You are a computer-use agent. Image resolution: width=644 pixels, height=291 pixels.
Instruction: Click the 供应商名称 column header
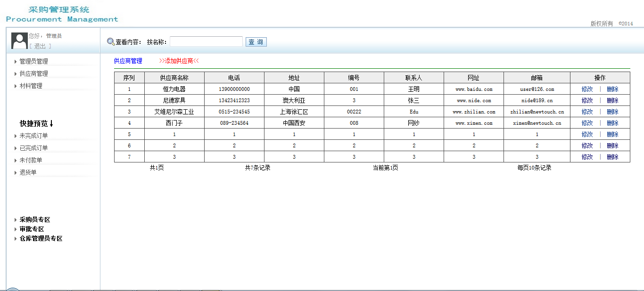click(174, 78)
